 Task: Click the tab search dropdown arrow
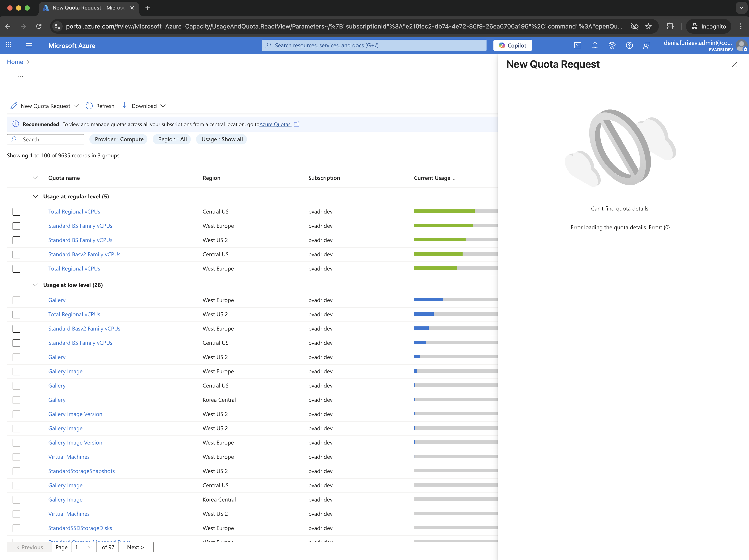click(x=741, y=8)
